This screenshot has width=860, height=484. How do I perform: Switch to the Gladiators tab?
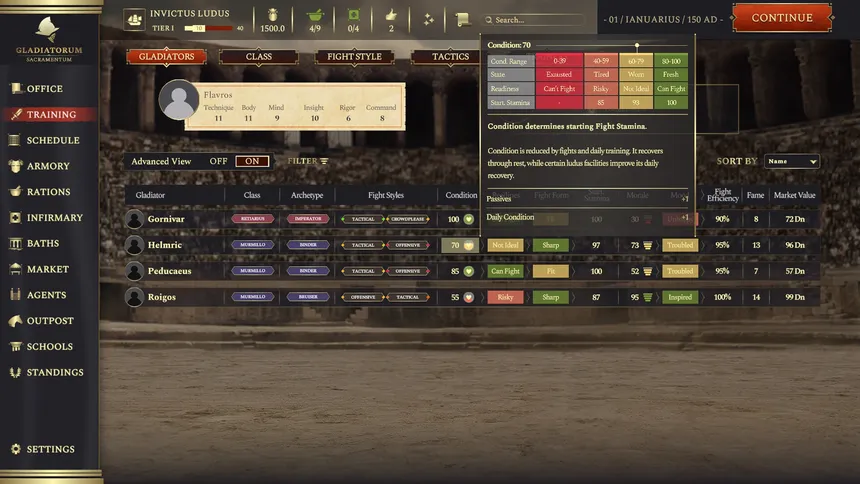(x=166, y=57)
